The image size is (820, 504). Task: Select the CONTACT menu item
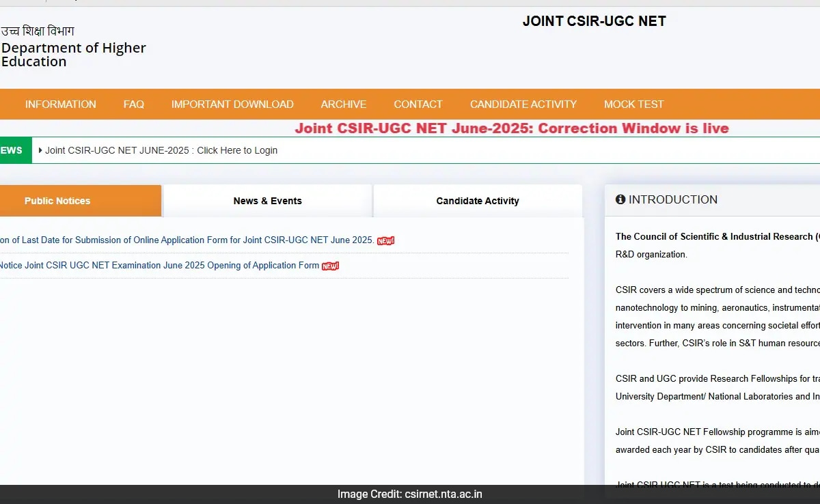coord(418,104)
